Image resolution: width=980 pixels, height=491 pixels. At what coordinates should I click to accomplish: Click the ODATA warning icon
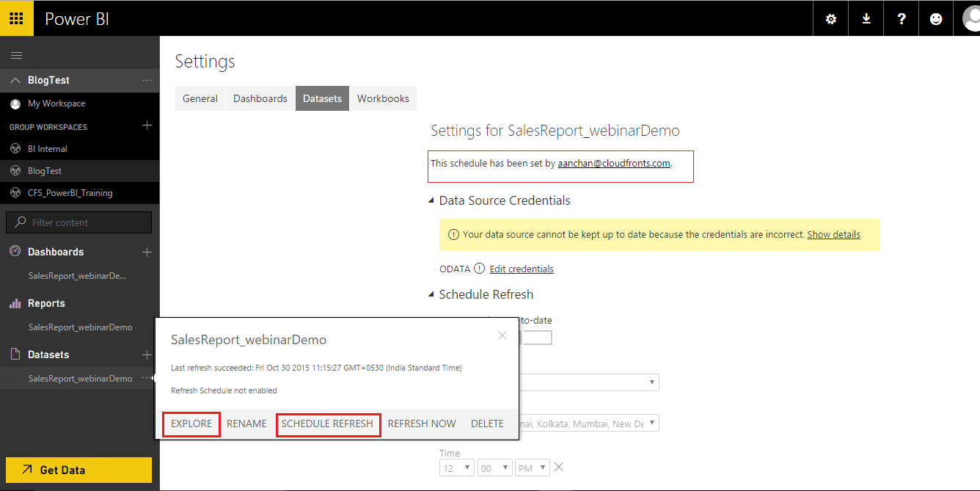[480, 269]
